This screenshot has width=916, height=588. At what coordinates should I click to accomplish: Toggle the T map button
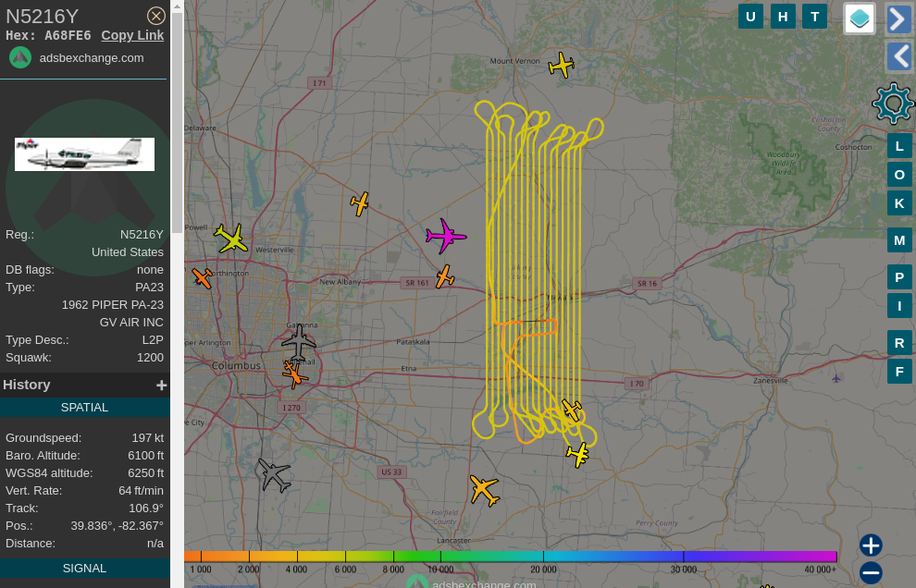click(x=815, y=17)
